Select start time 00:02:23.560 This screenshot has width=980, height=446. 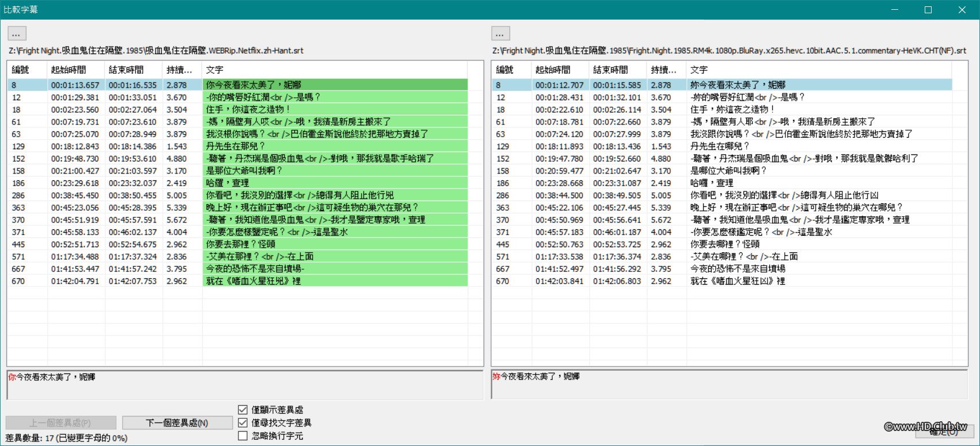click(75, 109)
